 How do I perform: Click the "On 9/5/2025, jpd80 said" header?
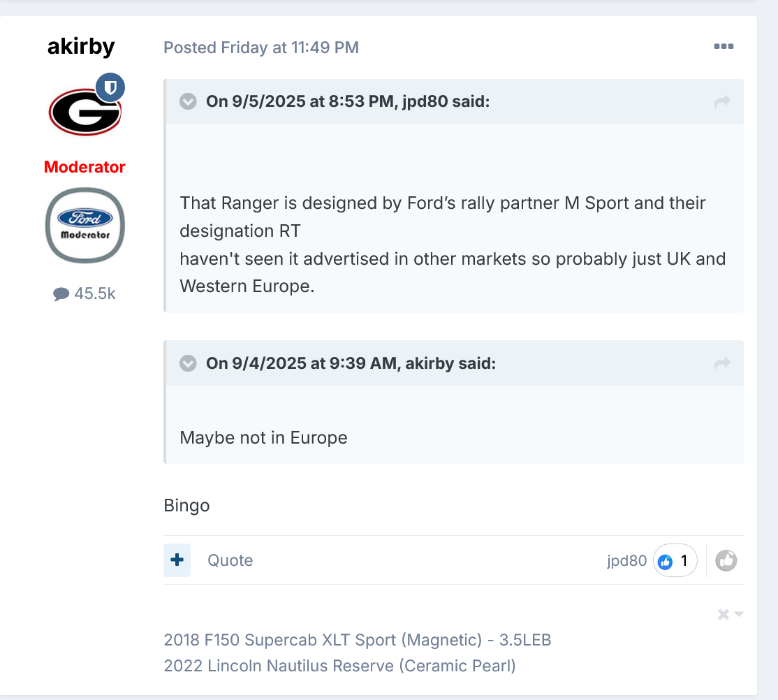pos(348,101)
